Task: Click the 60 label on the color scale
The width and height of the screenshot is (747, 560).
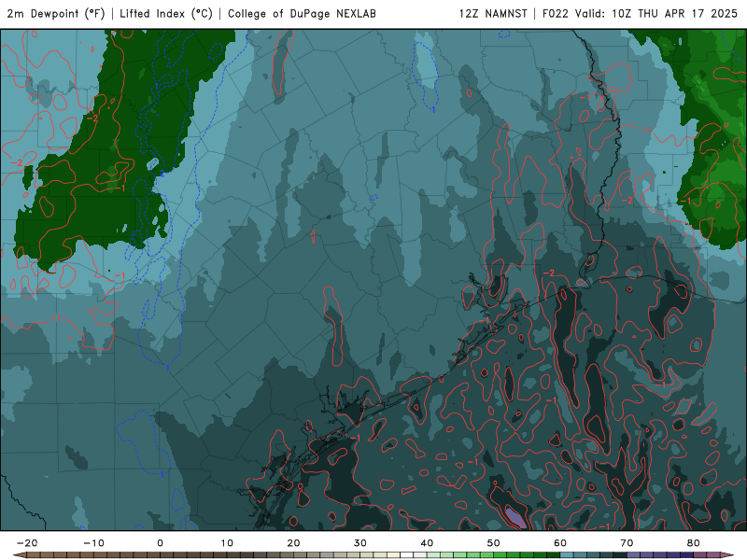Action: (560, 543)
